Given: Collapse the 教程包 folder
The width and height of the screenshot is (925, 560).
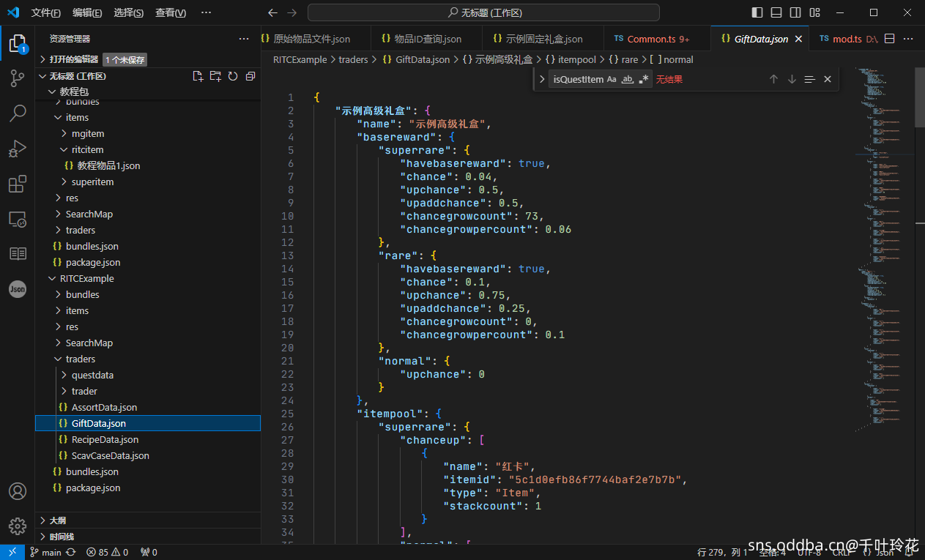Looking at the screenshot, I should coord(148,92).
